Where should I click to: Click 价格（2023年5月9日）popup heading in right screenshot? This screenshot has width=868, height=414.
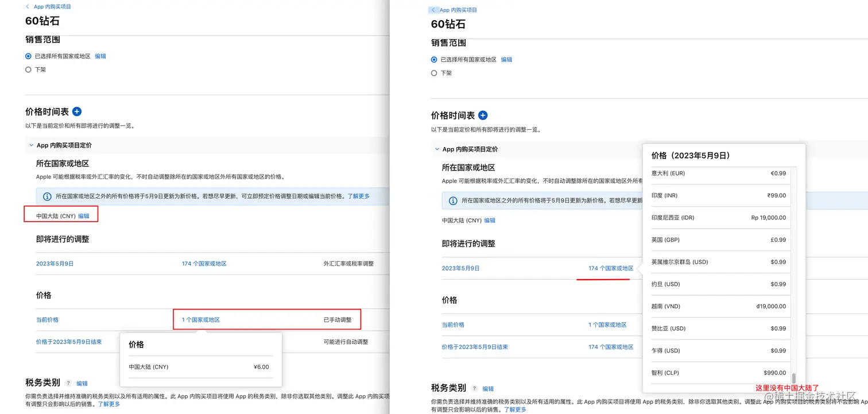(x=691, y=156)
